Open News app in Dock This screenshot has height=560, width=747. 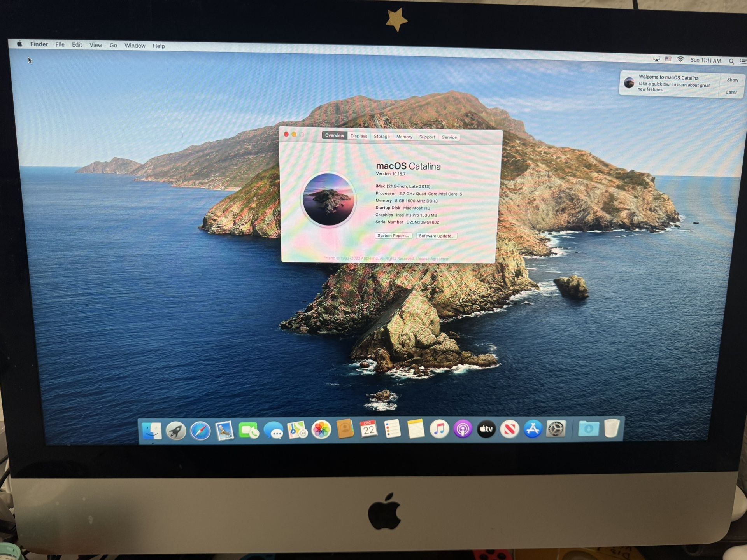(x=509, y=429)
